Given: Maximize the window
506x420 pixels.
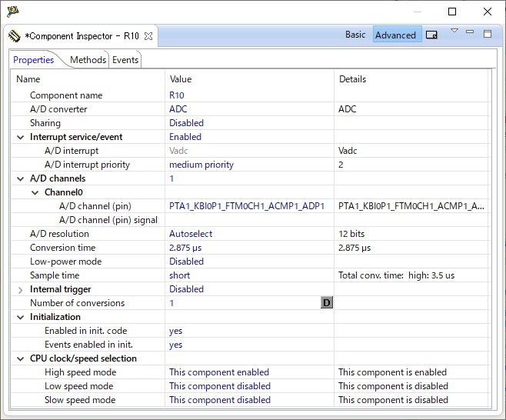Looking at the screenshot, I should click(x=452, y=12).
